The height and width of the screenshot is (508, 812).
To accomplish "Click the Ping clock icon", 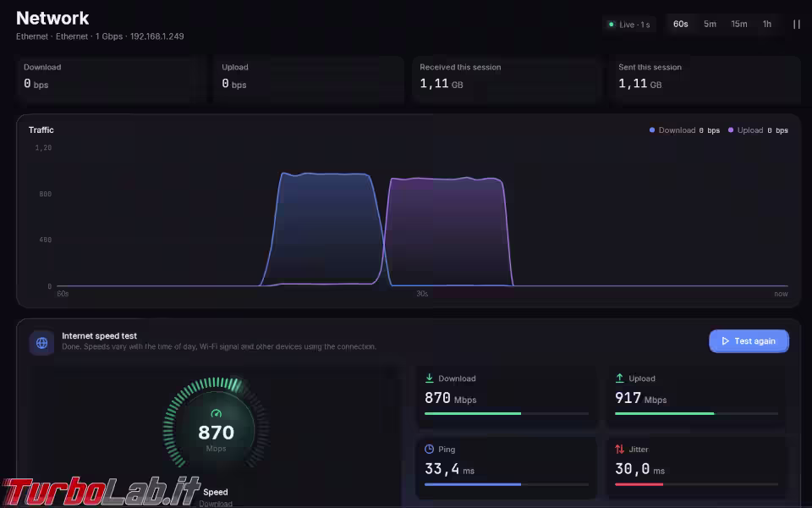I will (430, 449).
